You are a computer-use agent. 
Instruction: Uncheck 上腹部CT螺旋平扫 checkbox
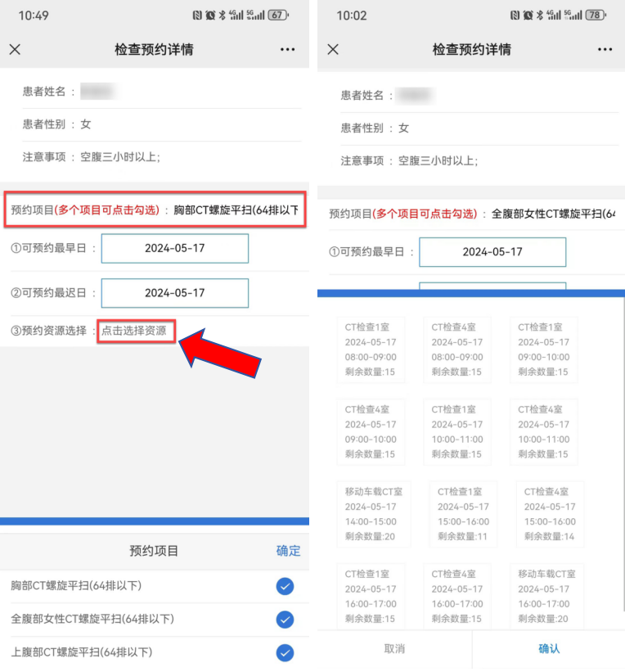coord(285,652)
